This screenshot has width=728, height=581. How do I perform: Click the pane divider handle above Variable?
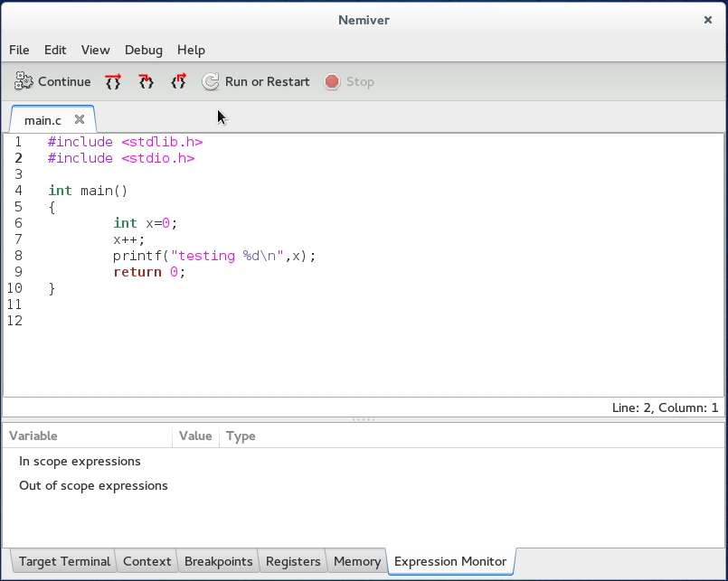pos(364,419)
